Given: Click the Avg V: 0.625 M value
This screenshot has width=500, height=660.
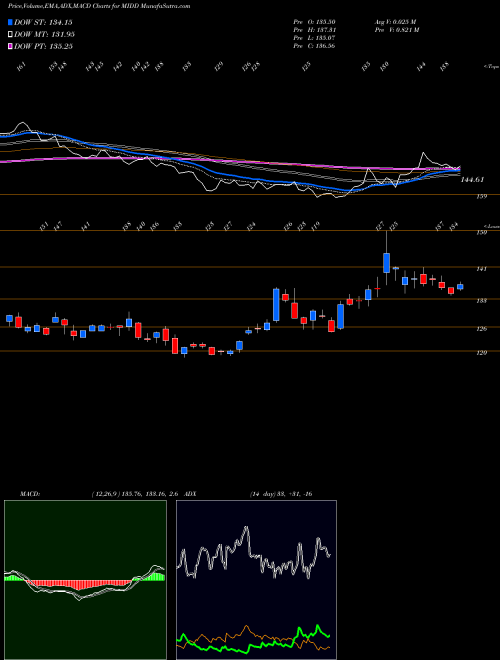Looking at the screenshot, I should coord(395,22).
